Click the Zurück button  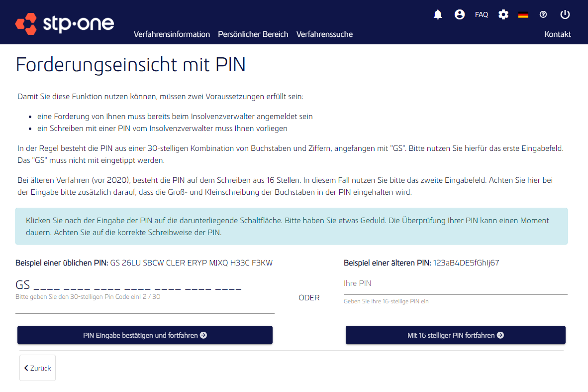pos(37,368)
